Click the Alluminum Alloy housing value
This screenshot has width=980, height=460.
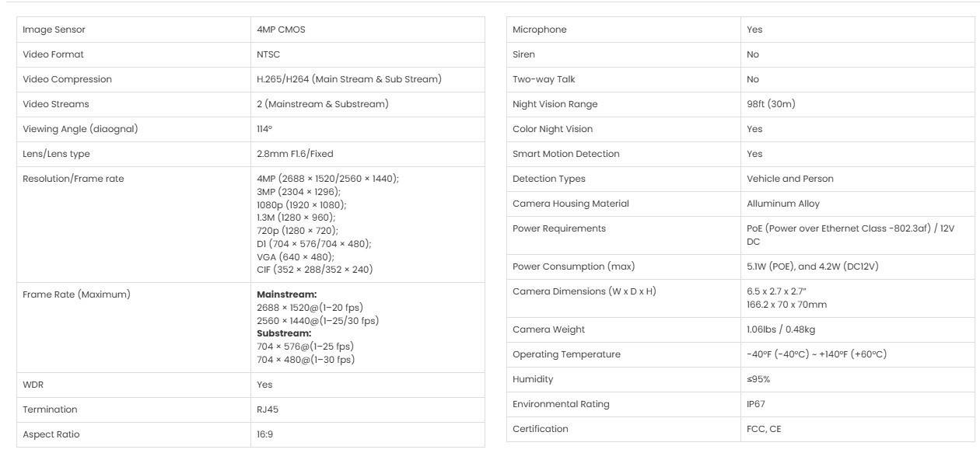pyautogui.click(x=782, y=204)
